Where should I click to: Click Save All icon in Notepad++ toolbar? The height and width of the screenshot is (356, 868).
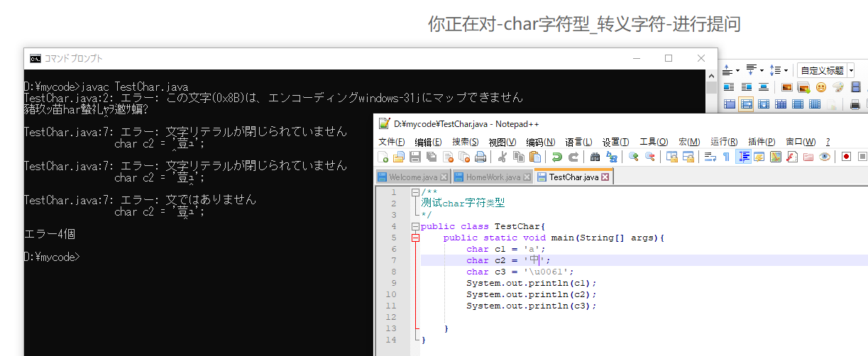pyautogui.click(x=431, y=157)
